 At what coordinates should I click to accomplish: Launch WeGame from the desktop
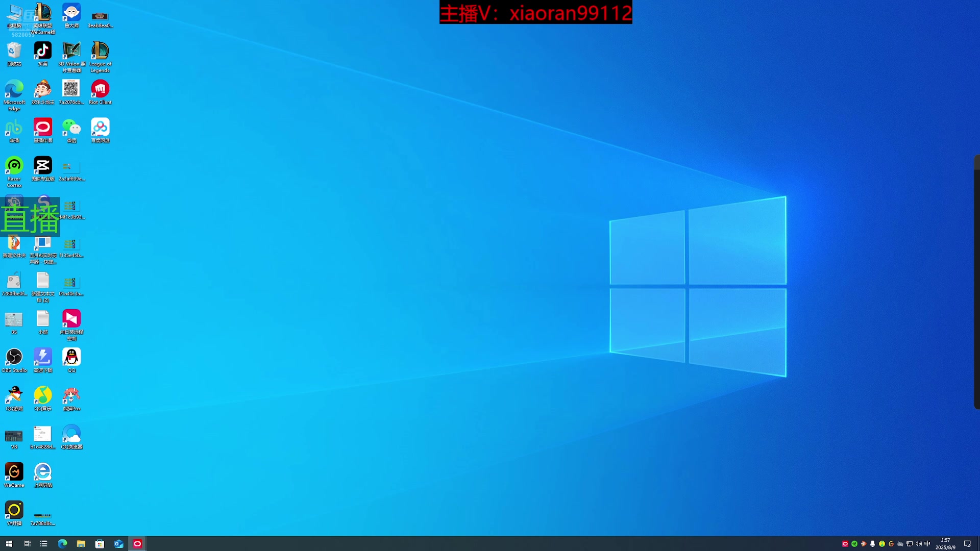click(x=14, y=475)
